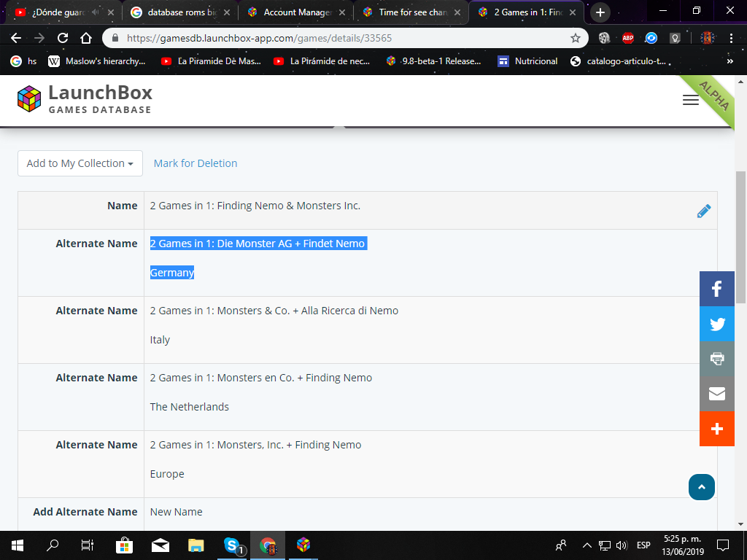Open Microsoft Store from taskbar

tap(124, 545)
